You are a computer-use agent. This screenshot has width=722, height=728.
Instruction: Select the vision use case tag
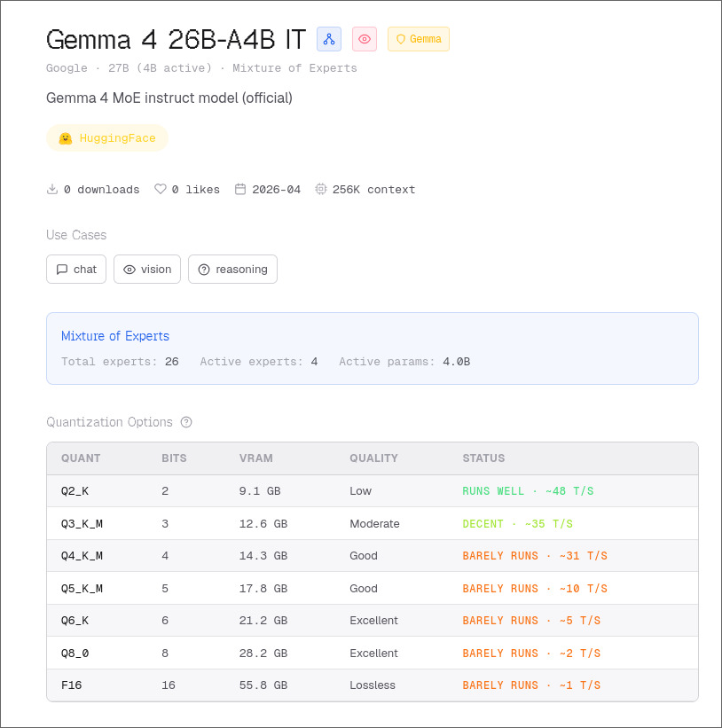coord(147,270)
